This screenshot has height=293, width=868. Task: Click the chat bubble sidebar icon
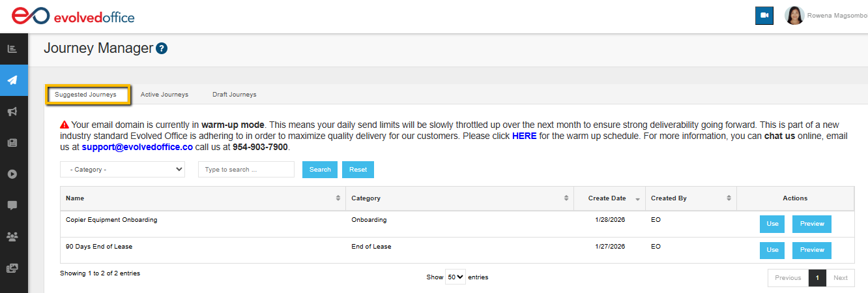12,205
